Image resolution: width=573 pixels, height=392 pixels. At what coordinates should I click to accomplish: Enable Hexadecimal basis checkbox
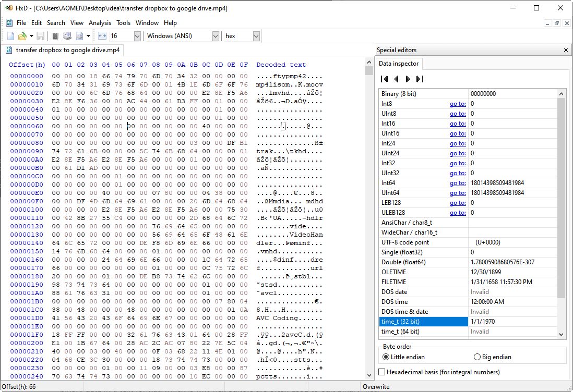tap(383, 372)
